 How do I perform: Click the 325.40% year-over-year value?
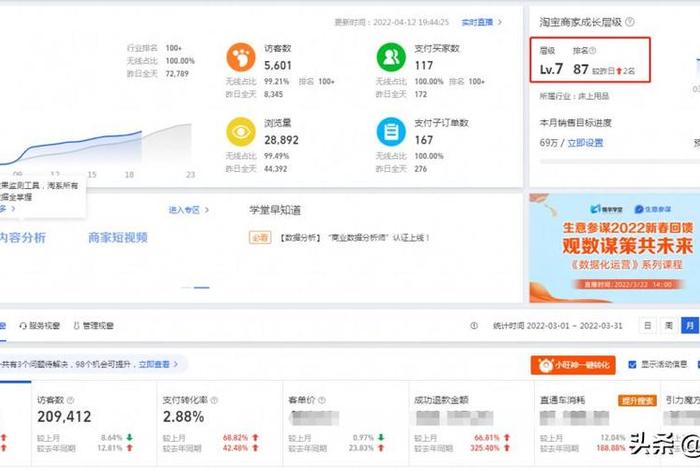[x=484, y=448]
